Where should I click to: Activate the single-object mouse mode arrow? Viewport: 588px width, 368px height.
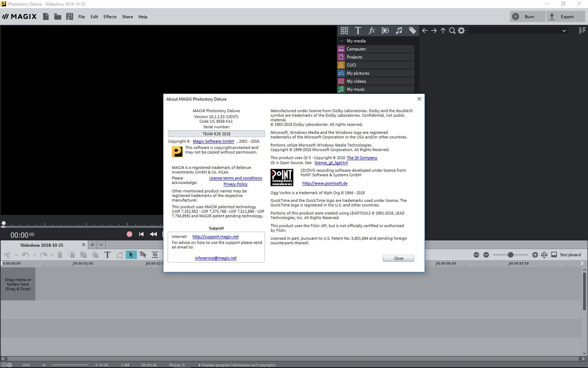point(131,254)
